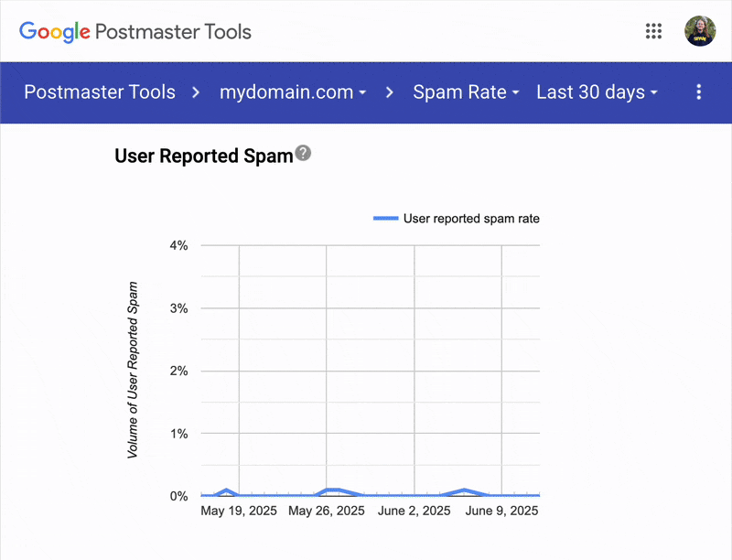
Task: Click chevron arrow after Postmaster Tools breadcrumb
Action: click(196, 92)
